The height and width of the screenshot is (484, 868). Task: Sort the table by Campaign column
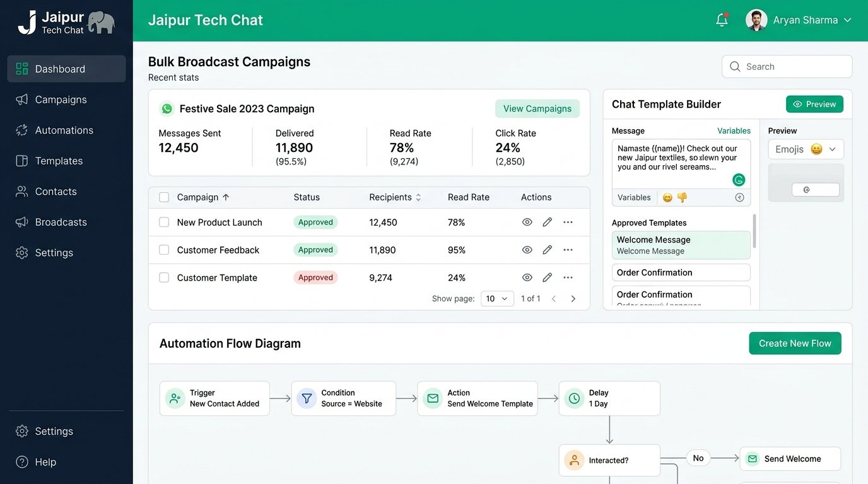[203, 197]
